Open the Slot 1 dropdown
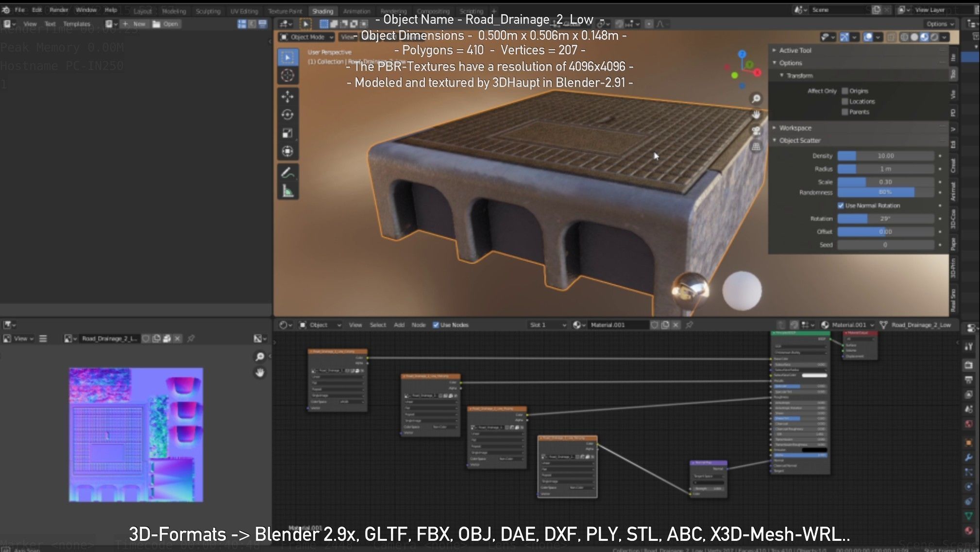Viewport: 980px width, 552px height. tap(548, 325)
